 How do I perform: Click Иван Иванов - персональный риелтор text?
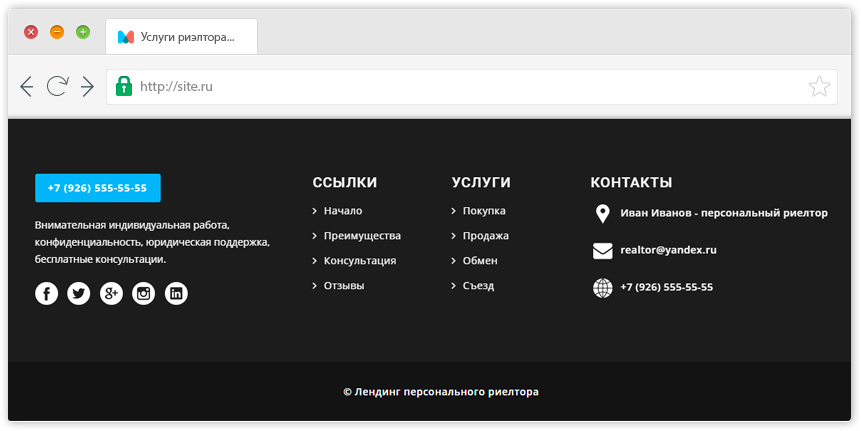click(724, 213)
